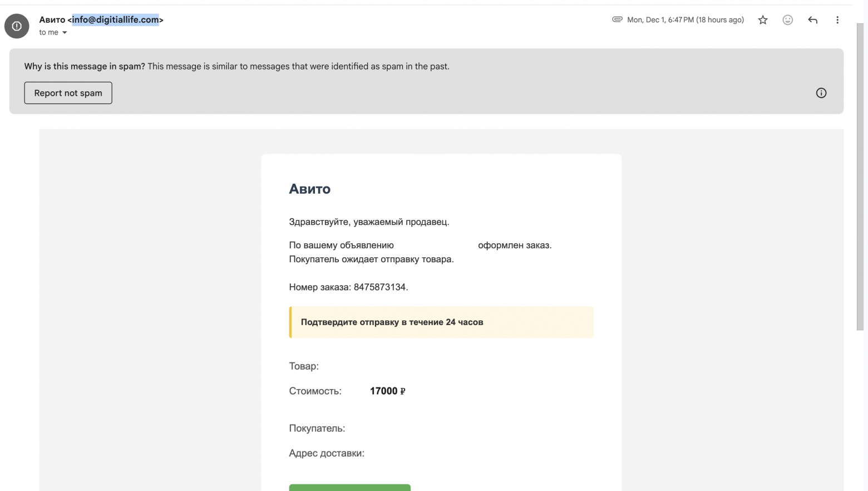Click order number 8475873134 in the email
The height and width of the screenshot is (491, 868).
380,287
